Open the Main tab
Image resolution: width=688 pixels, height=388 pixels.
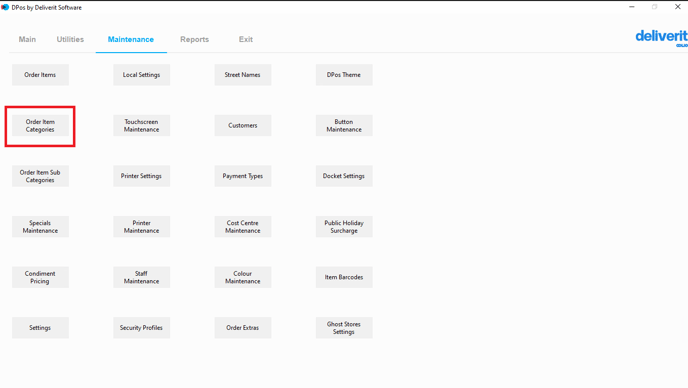(x=27, y=40)
